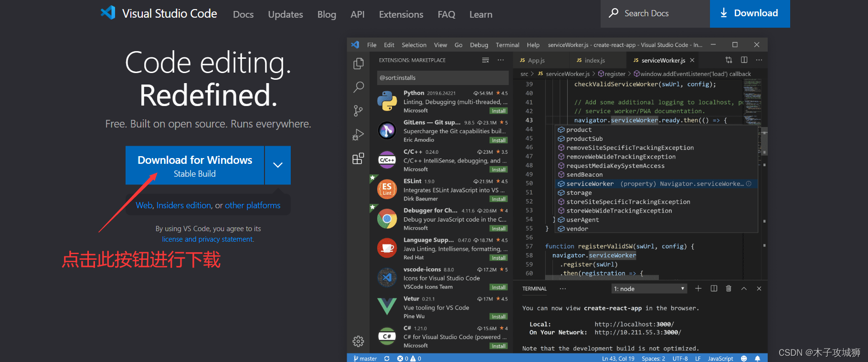This screenshot has width=868, height=362.
Task: Click the C/C++ extension icon
Action: [387, 160]
